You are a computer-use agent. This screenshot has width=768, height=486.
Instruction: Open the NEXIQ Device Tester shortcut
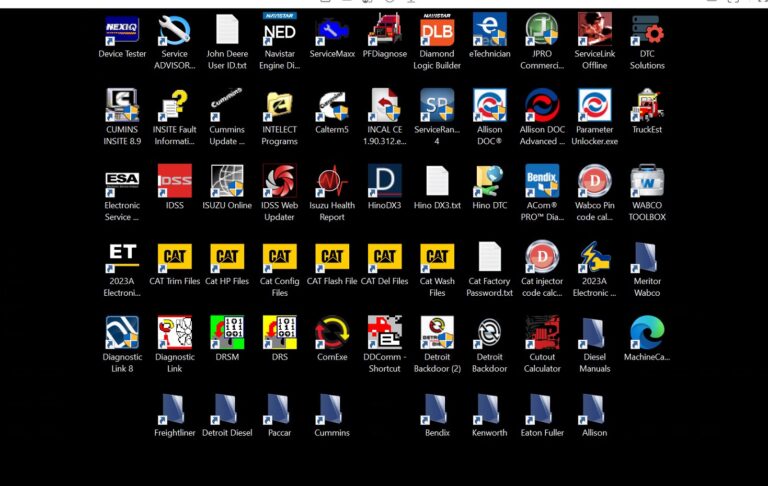tap(122, 30)
